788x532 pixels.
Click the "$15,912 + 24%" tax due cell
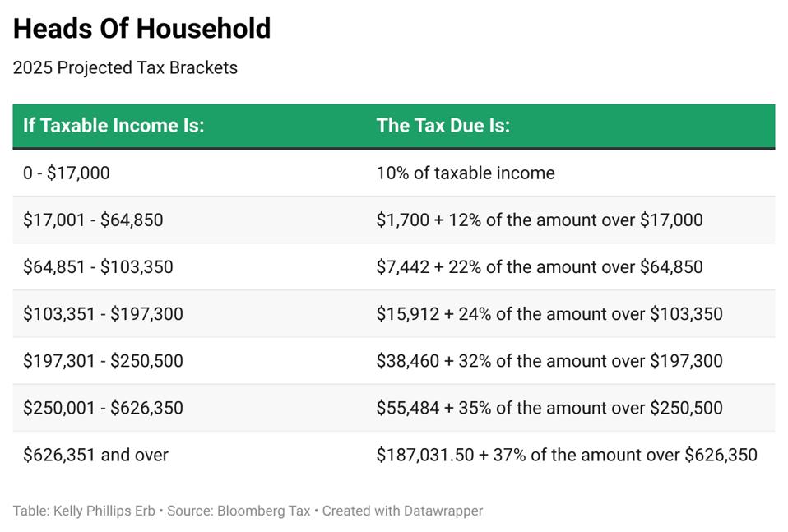pos(549,313)
